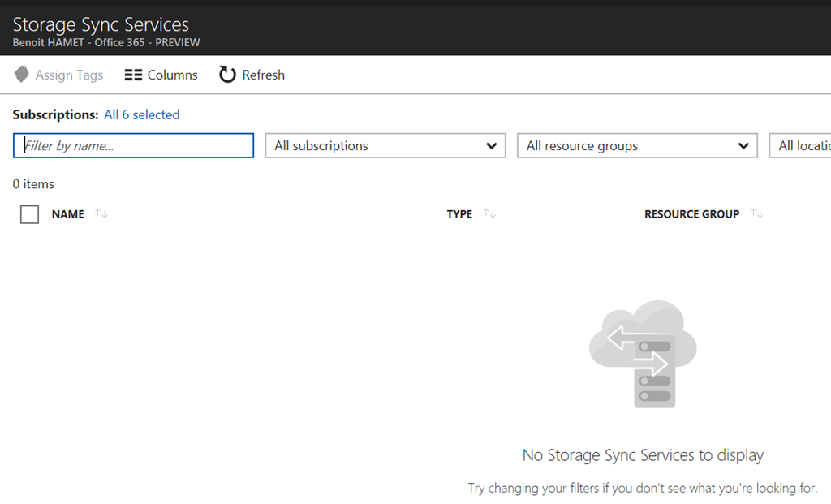
Task: Click the Assign Tags label in toolbar
Action: 69,75
